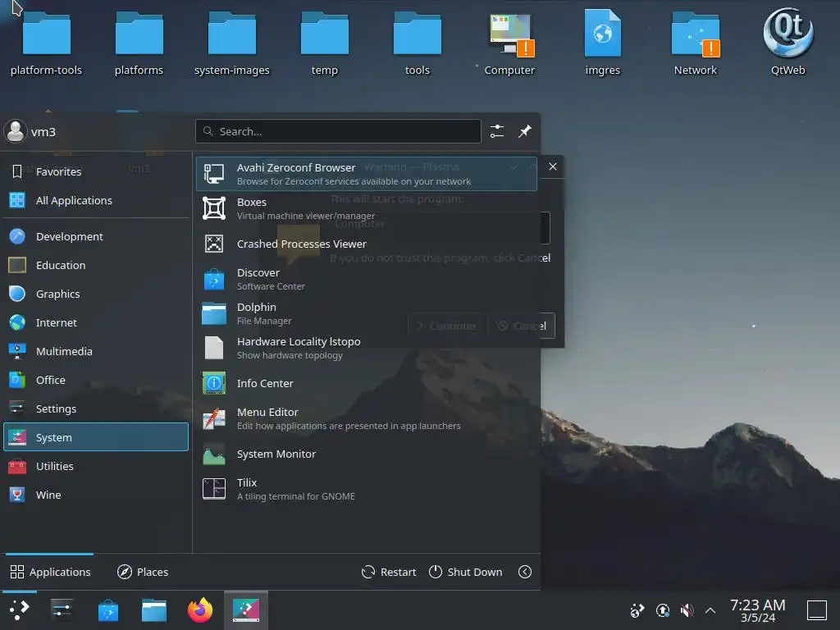Select the Favorites category
The width and height of the screenshot is (840, 630).
96,171
